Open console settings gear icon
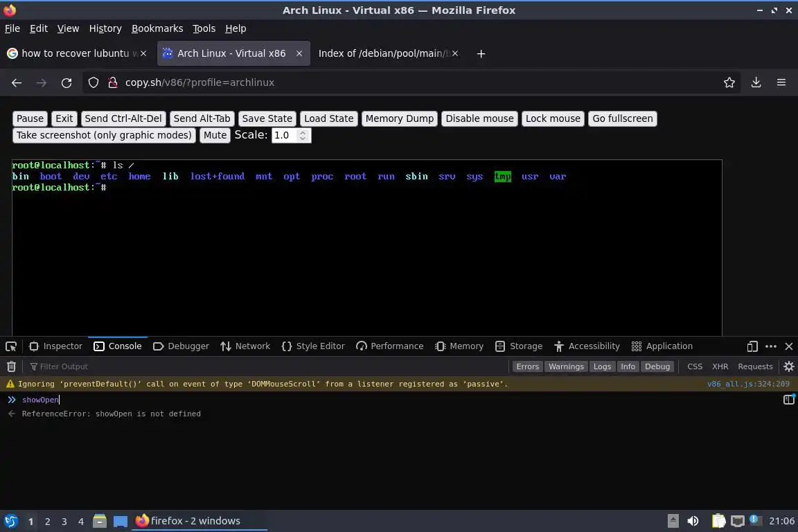 point(789,366)
